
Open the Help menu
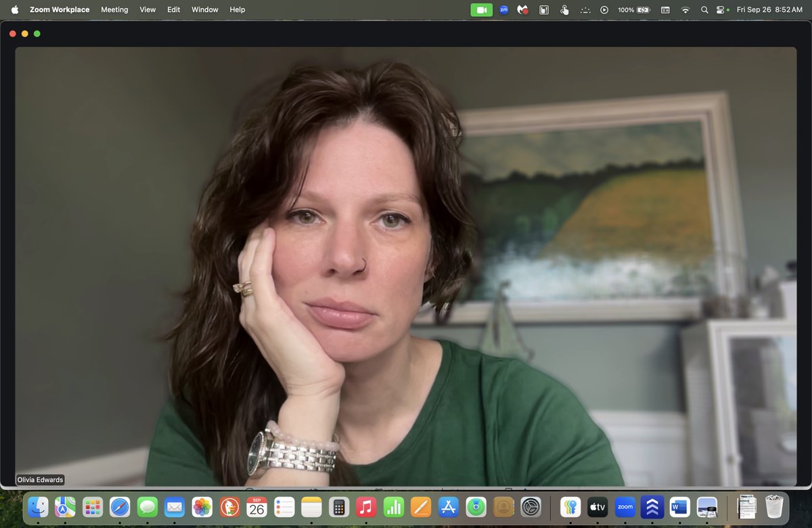(238, 9)
